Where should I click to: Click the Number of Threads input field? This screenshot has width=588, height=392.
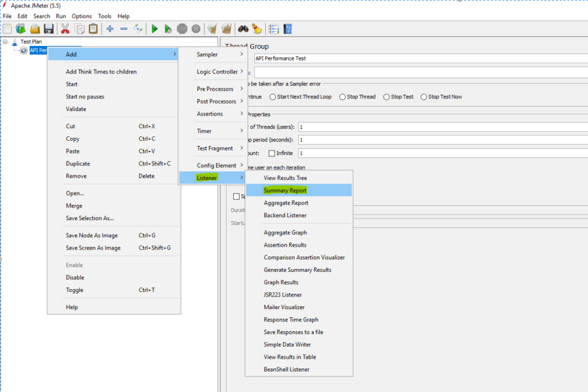click(x=442, y=126)
